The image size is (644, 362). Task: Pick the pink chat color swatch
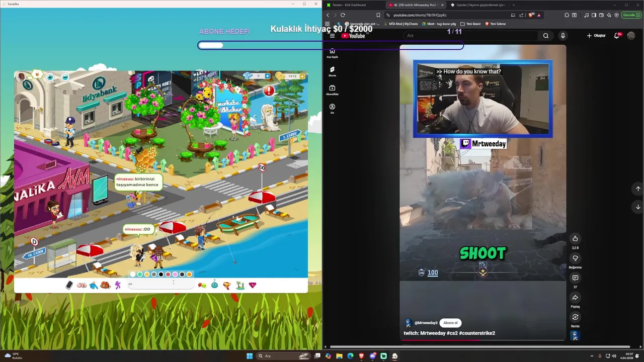pos(175,274)
